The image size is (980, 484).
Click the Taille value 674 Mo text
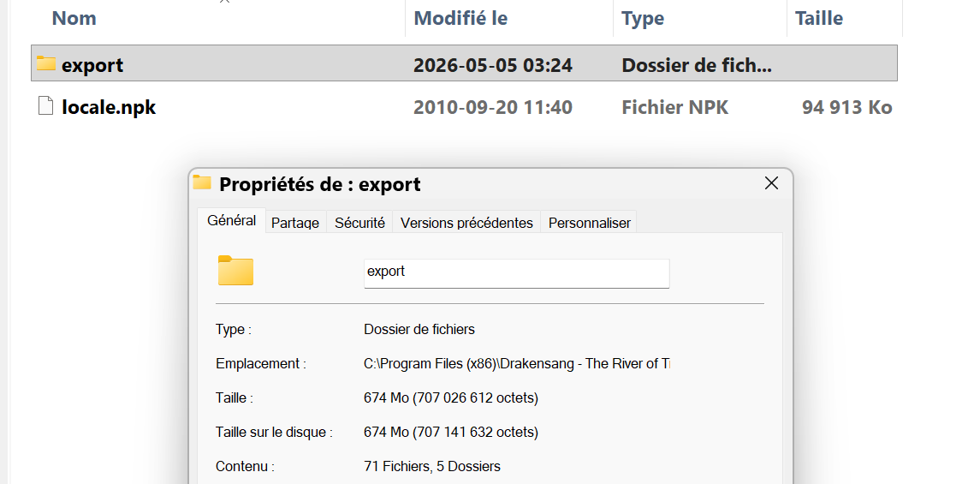450,397
